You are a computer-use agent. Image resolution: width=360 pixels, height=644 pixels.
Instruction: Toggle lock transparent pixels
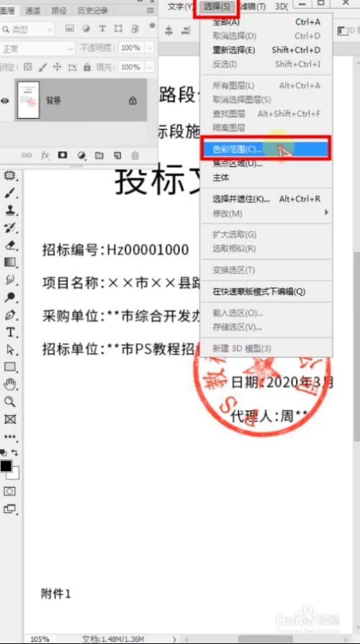(27, 67)
